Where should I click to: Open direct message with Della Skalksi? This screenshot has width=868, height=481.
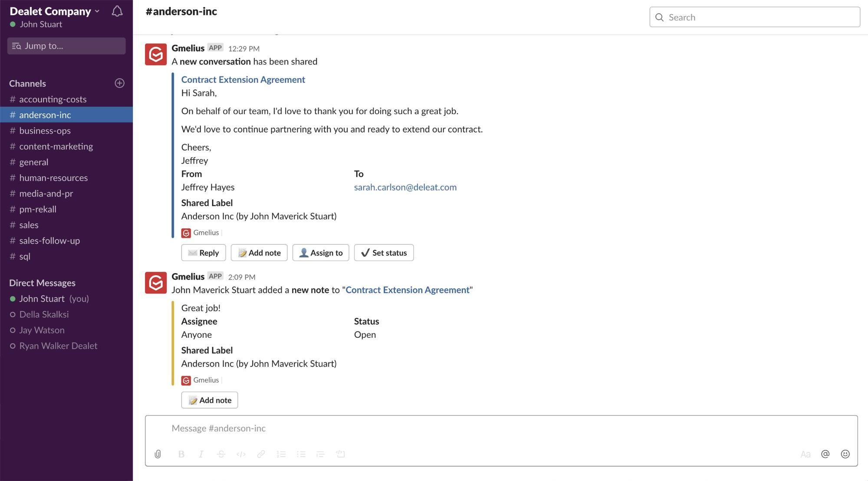click(x=66, y=314)
